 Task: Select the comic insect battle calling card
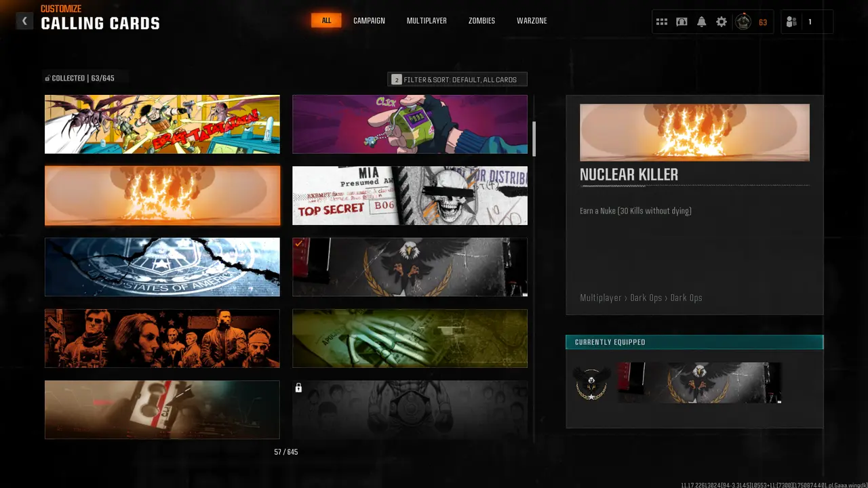pyautogui.click(x=162, y=124)
